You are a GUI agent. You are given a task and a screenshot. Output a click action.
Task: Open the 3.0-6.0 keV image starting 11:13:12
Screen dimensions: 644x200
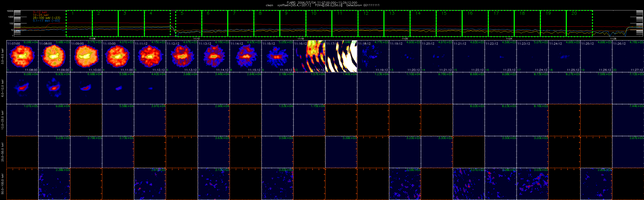coord(214,56)
